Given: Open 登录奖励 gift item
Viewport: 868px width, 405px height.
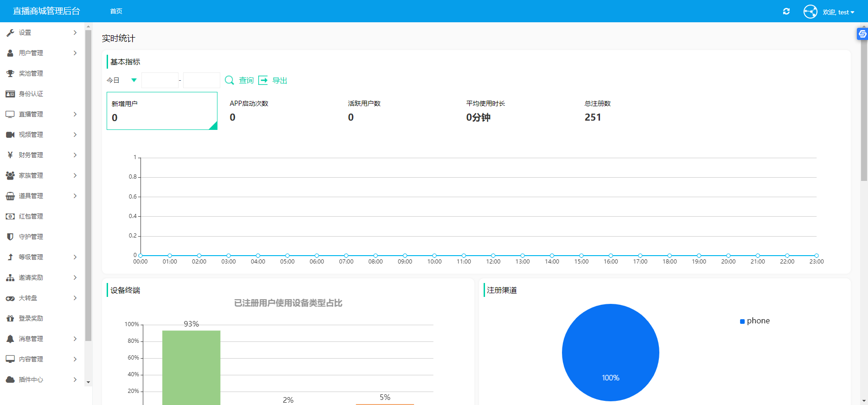Looking at the screenshot, I should tap(31, 318).
